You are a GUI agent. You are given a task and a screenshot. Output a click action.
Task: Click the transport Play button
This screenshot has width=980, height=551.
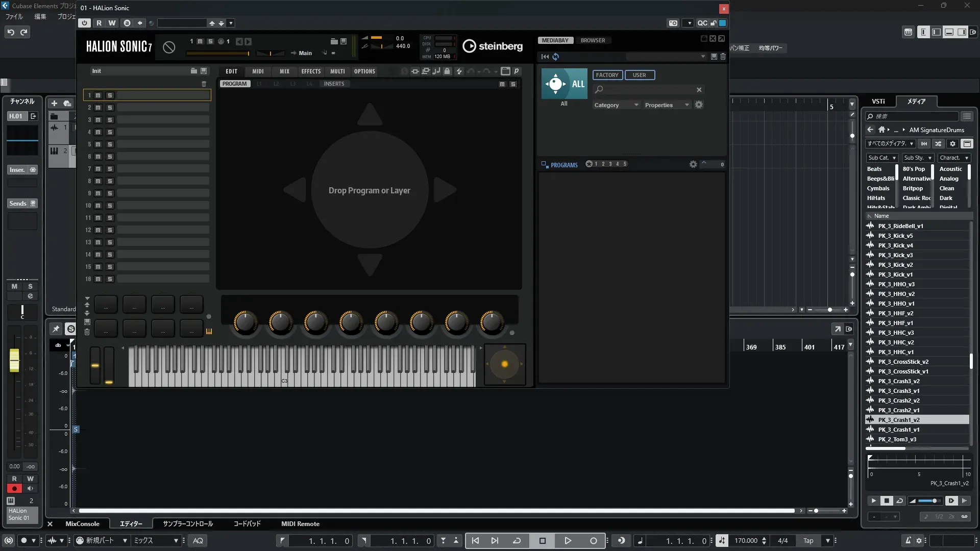coord(568,541)
